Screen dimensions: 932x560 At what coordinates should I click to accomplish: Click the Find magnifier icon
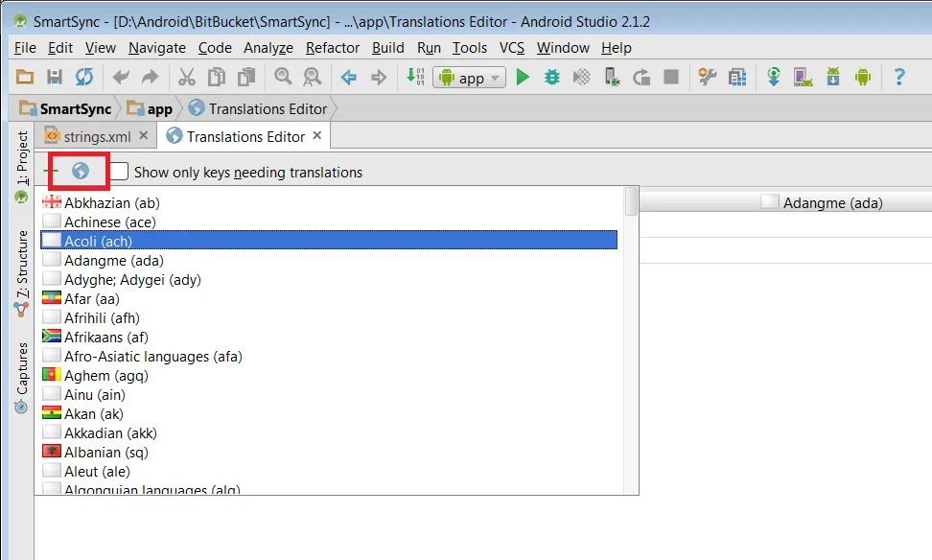coord(283,77)
